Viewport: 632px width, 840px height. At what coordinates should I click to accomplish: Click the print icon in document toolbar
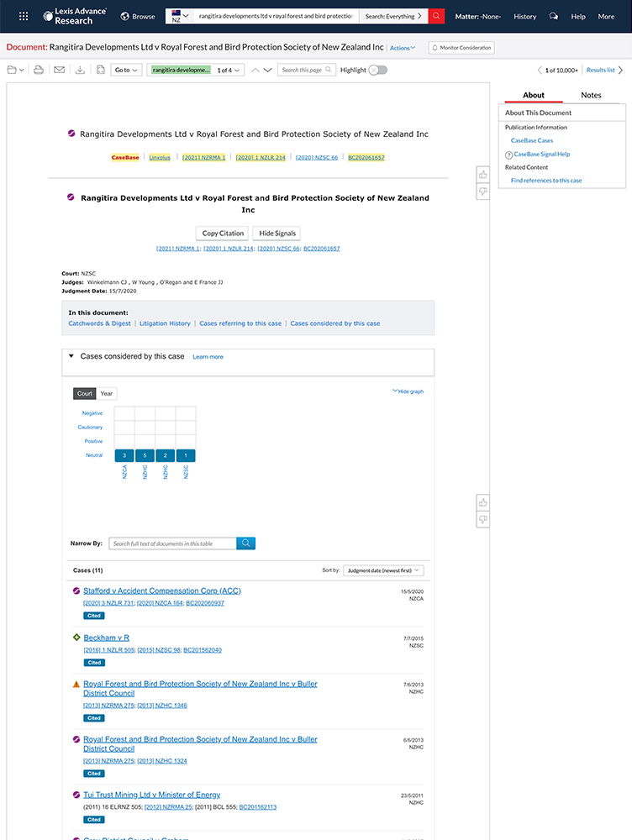[x=39, y=70]
